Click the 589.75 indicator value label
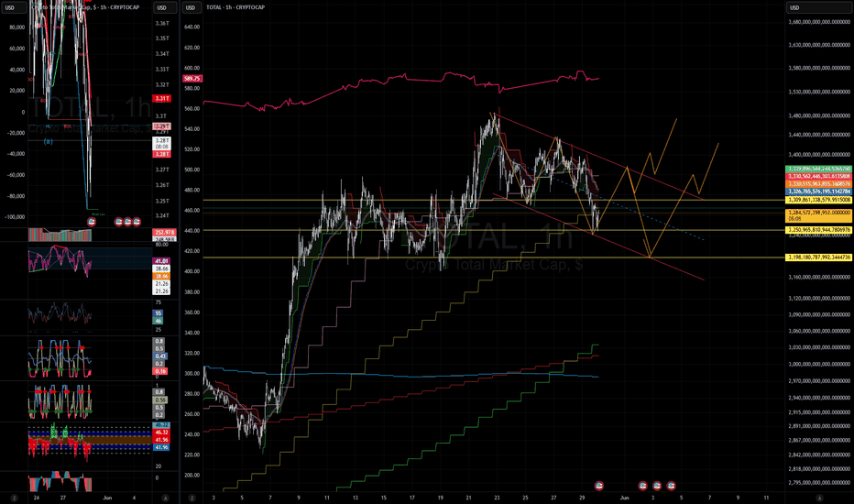 click(x=192, y=79)
